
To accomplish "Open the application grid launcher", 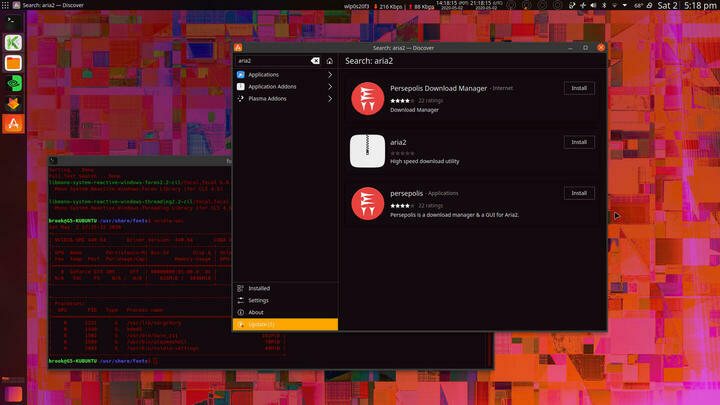I will click(5, 5).
